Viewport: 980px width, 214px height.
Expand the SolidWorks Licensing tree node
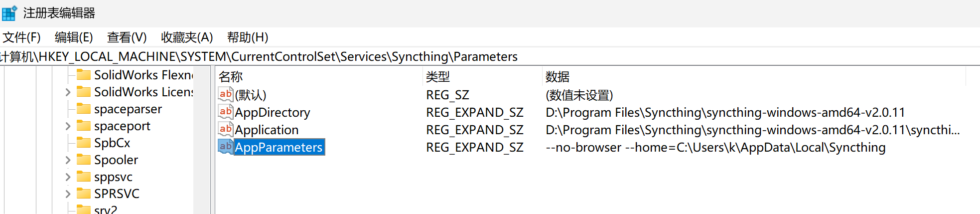[68, 92]
